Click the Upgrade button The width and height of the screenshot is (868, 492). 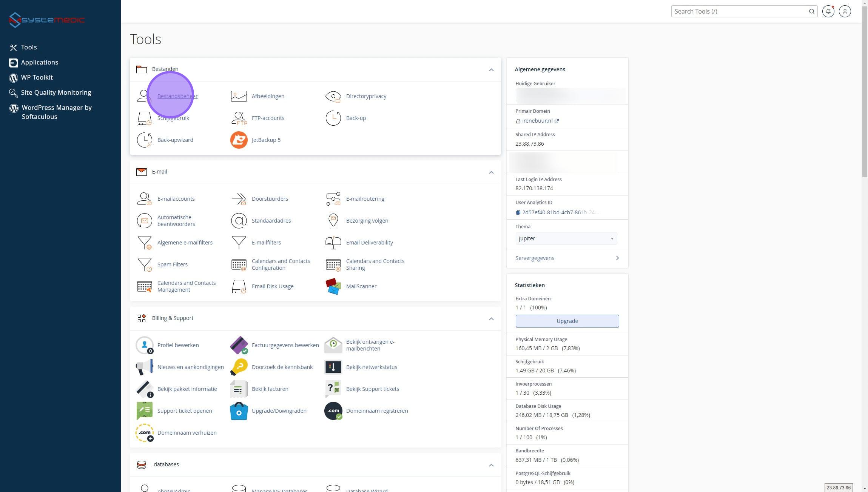567,321
